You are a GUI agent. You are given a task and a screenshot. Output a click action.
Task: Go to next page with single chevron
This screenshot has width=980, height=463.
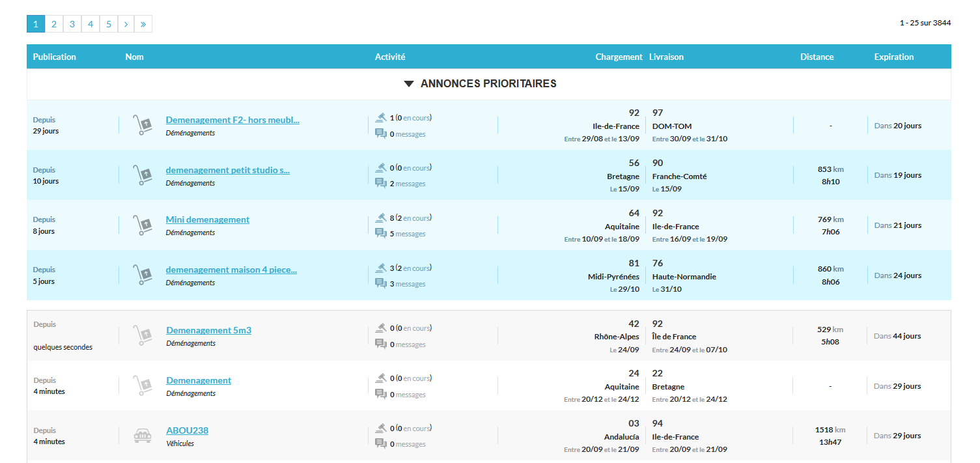(x=126, y=24)
